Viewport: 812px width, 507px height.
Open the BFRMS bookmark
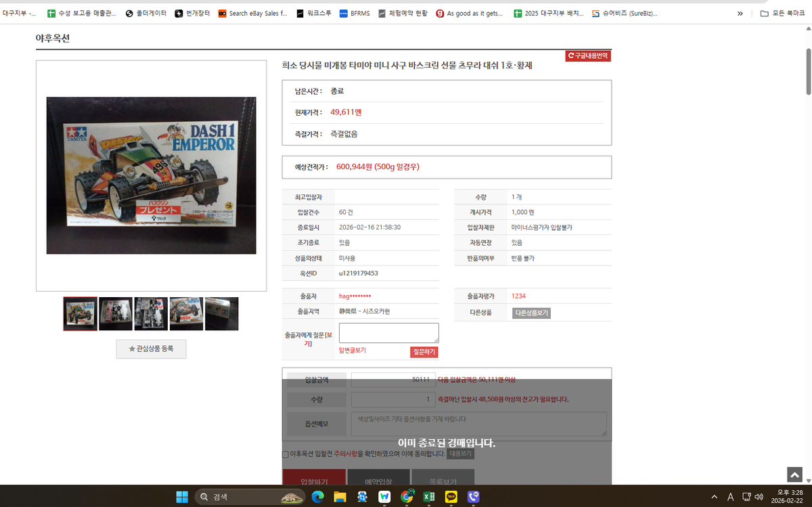(355, 13)
